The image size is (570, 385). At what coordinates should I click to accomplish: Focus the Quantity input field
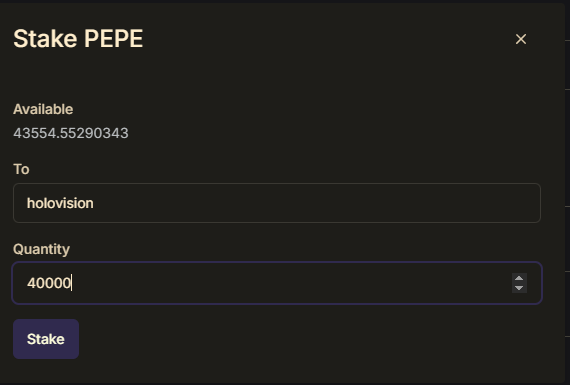277,283
